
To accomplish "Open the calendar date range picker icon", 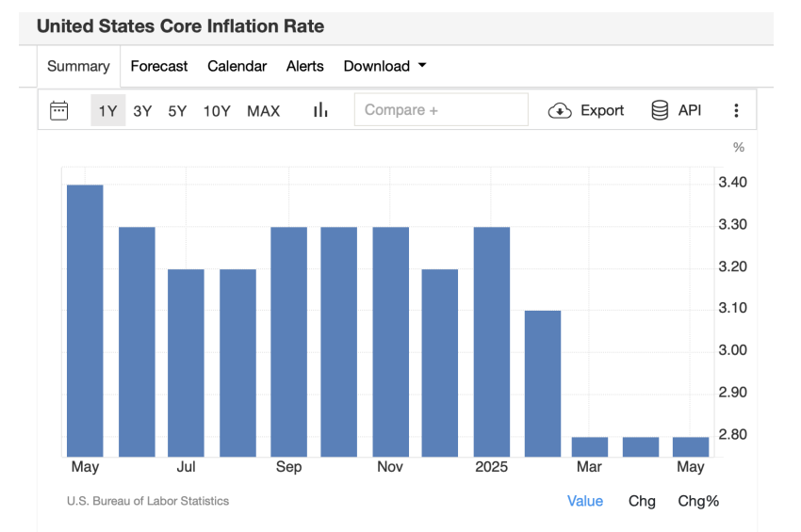I will pos(58,110).
